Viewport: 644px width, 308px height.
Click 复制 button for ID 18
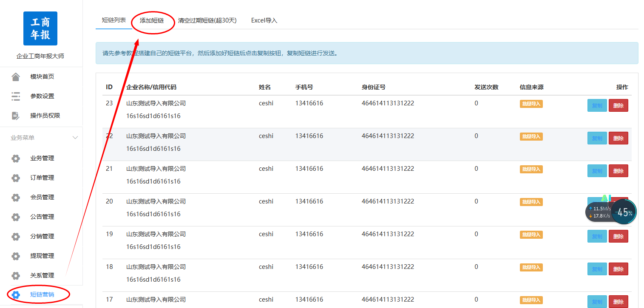coord(597,269)
